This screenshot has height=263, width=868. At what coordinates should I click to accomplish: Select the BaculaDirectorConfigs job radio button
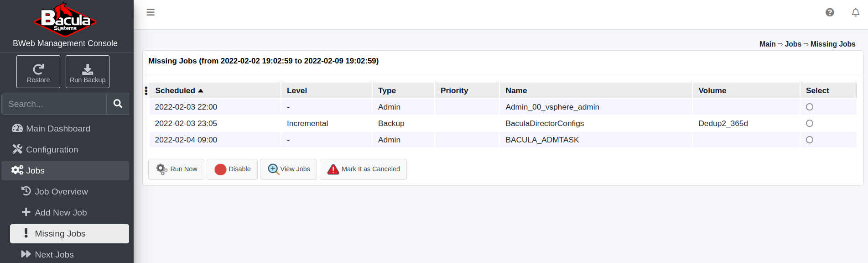pos(810,123)
